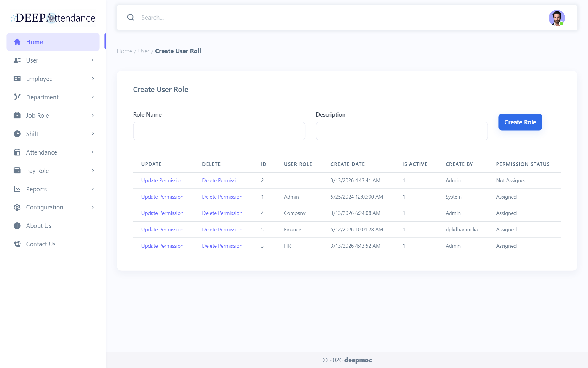The height and width of the screenshot is (368, 588).
Task: Click the Create Role button
Action: point(520,122)
